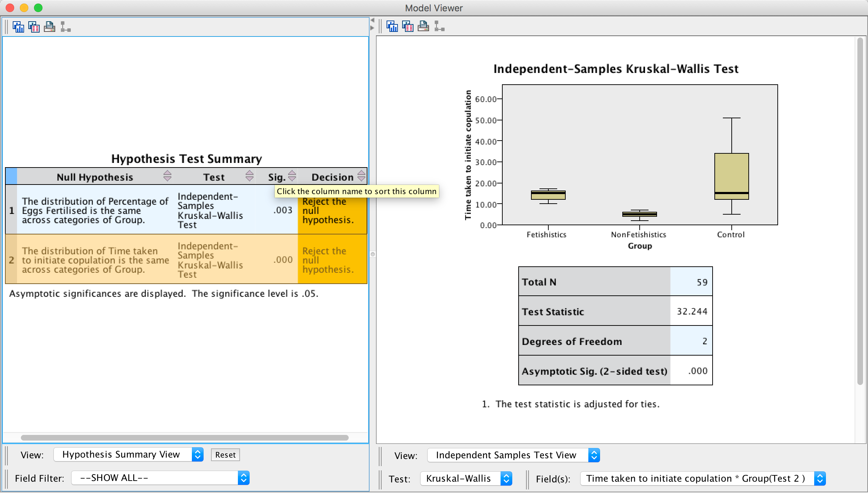Viewport: 868px width, 493px height.
Task: Select row 1 Percentage of Eggs Fertilised
Action: [95, 210]
